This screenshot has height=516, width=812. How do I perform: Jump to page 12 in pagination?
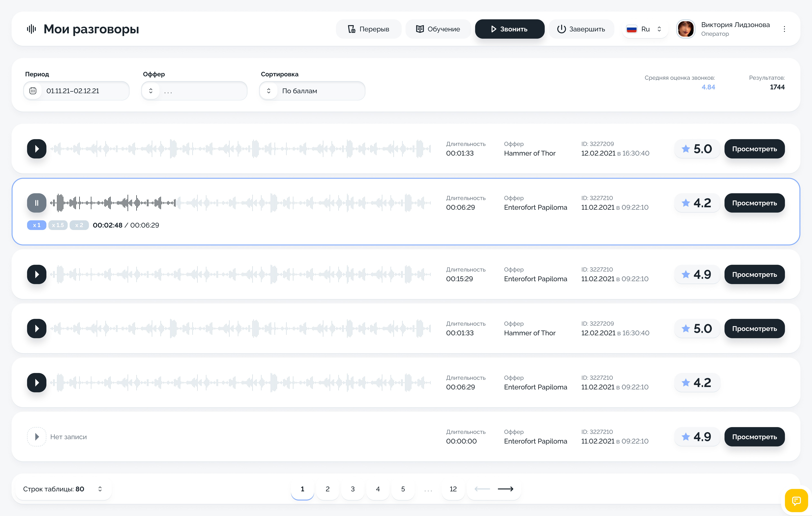tap(453, 489)
